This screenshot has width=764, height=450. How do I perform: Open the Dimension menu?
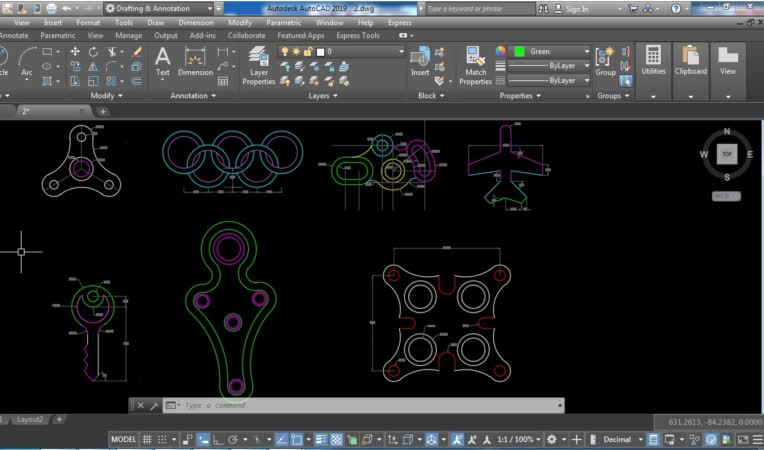(x=196, y=22)
